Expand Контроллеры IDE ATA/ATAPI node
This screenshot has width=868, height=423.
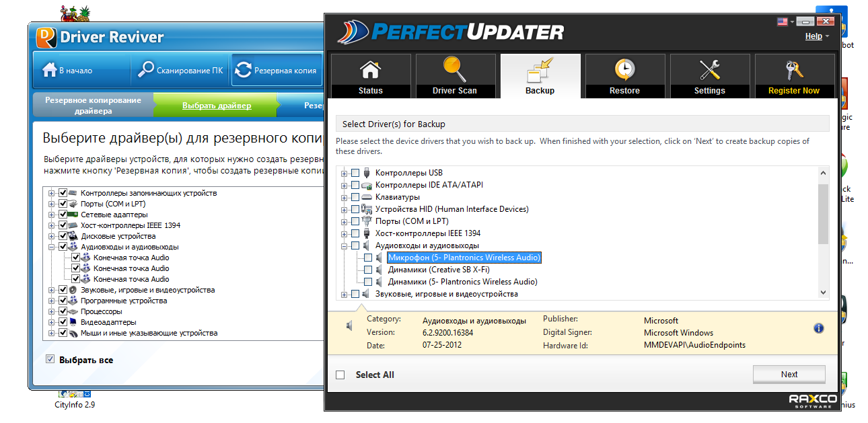point(345,185)
